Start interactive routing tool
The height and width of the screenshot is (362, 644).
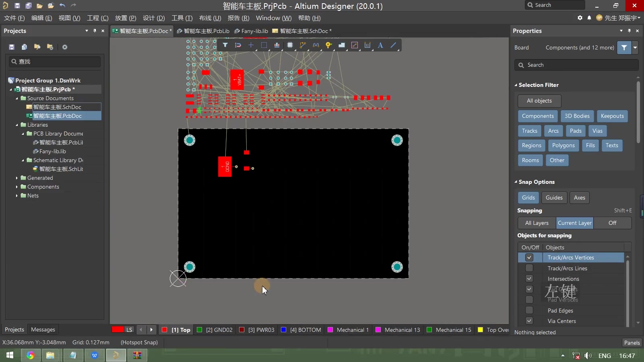point(303,45)
